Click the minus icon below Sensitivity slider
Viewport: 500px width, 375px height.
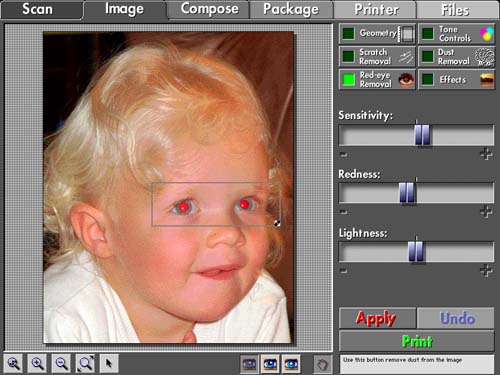coord(344,154)
